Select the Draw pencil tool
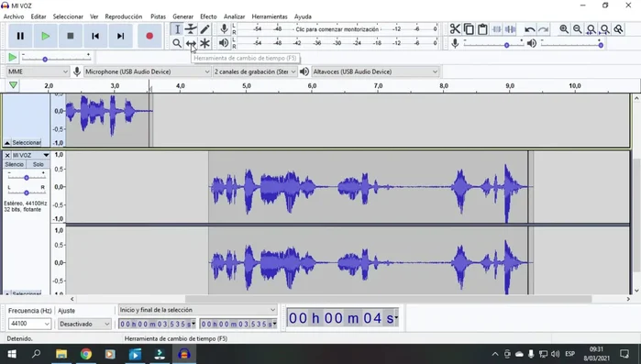Screen dimensions: 641x364 click(x=204, y=29)
